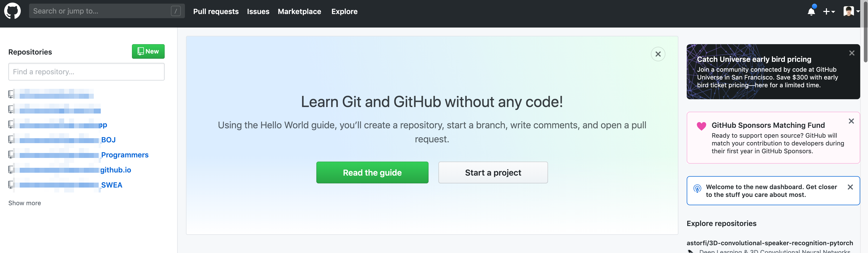The width and height of the screenshot is (868, 253).
Task: Open Catch Universe early bird pricing promo
Action: click(x=754, y=59)
